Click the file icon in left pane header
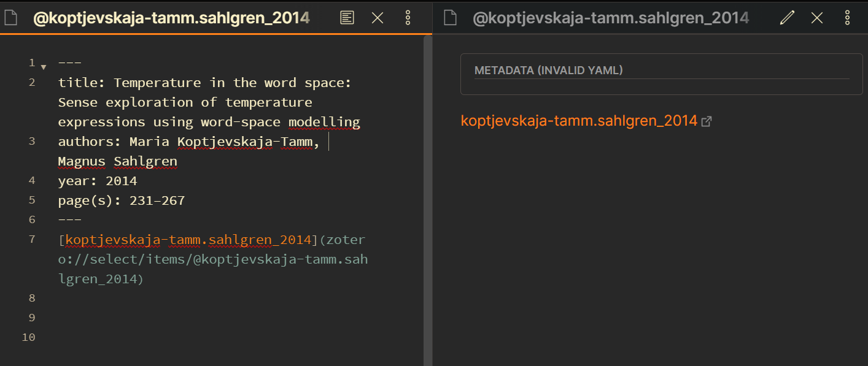This screenshot has width=868, height=366. coord(10,18)
